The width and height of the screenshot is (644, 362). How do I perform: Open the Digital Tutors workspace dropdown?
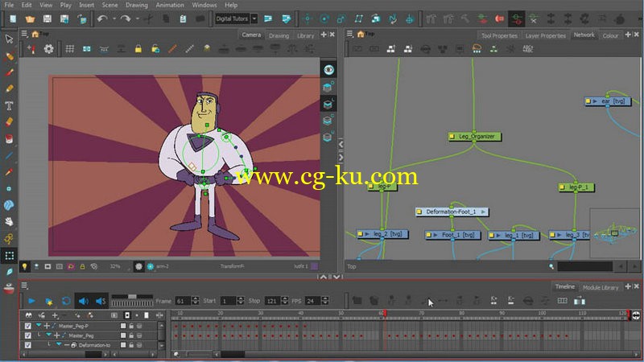[x=254, y=19]
